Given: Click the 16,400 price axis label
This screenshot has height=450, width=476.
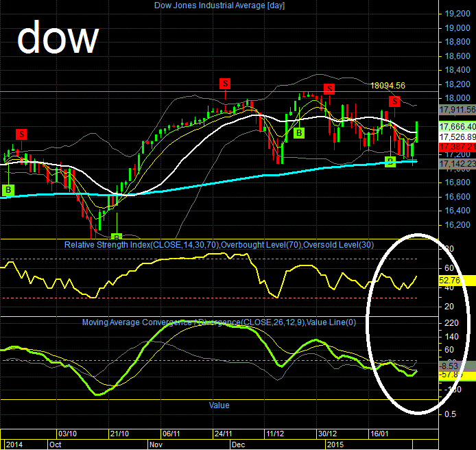Looking at the screenshot, I should pyautogui.click(x=457, y=211).
